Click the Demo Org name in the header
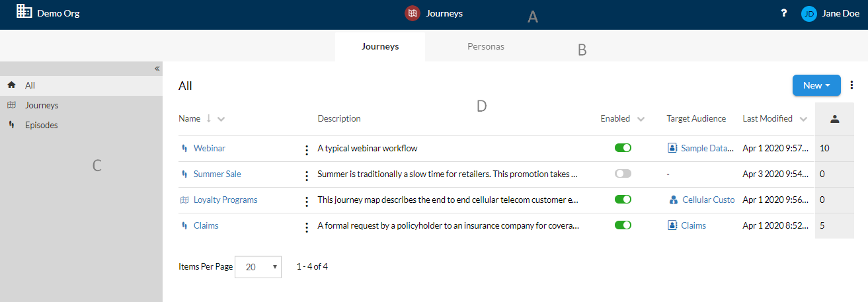Screen dimensions: 868x302 58,13
